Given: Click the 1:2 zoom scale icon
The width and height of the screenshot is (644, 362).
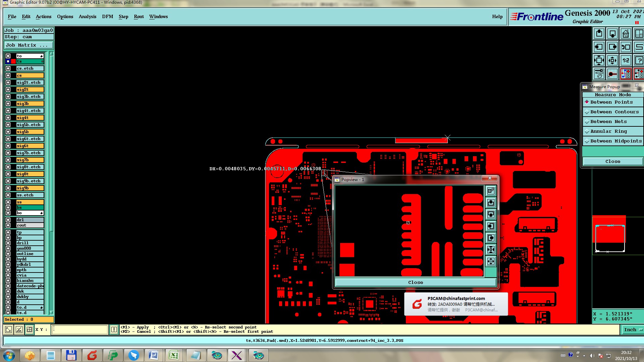Looking at the screenshot, I should (x=626, y=61).
